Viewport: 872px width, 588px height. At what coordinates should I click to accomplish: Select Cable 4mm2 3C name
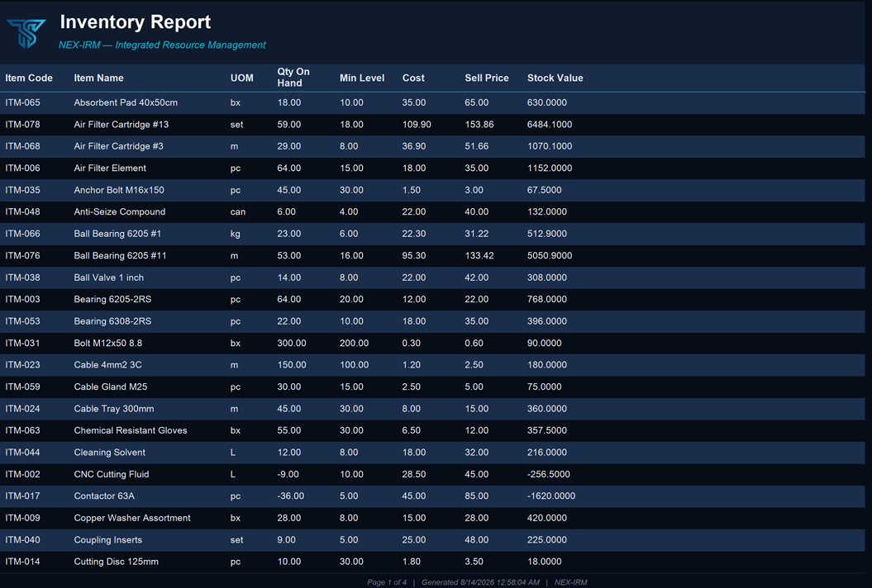[108, 365]
